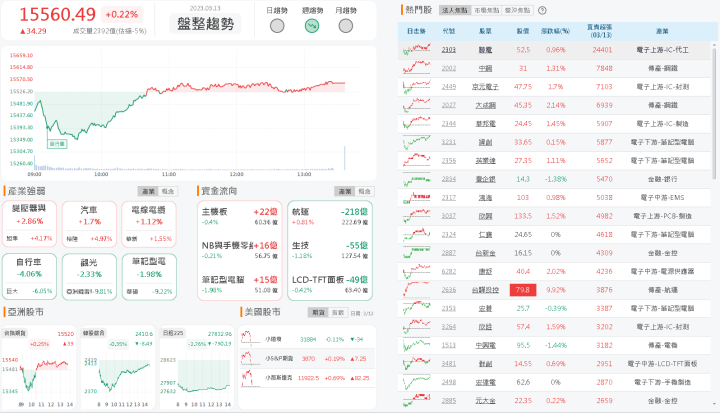This screenshot has width=720, height=413.
Task: Toggle 資金流向 panel to the 概念 view
Action: [x=365, y=191]
